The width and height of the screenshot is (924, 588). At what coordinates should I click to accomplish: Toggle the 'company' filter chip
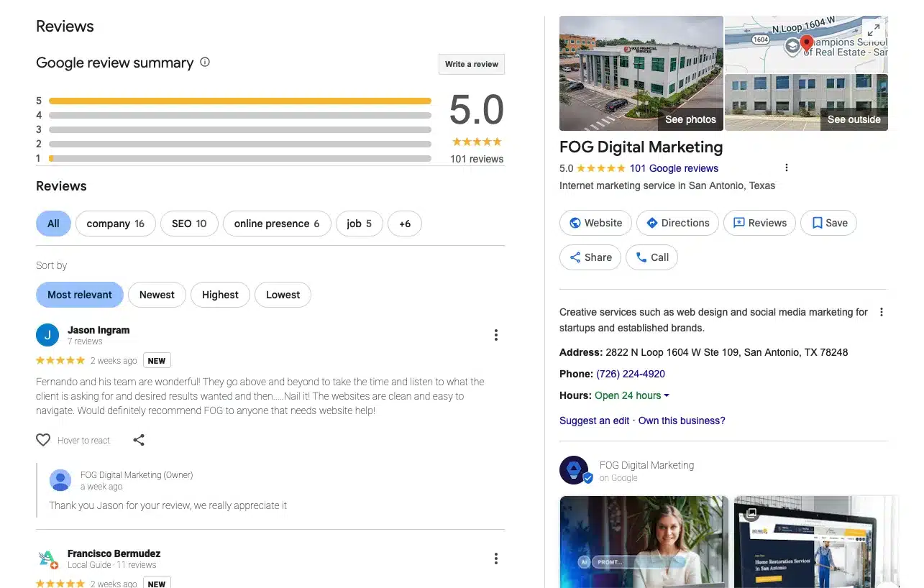pos(115,224)
